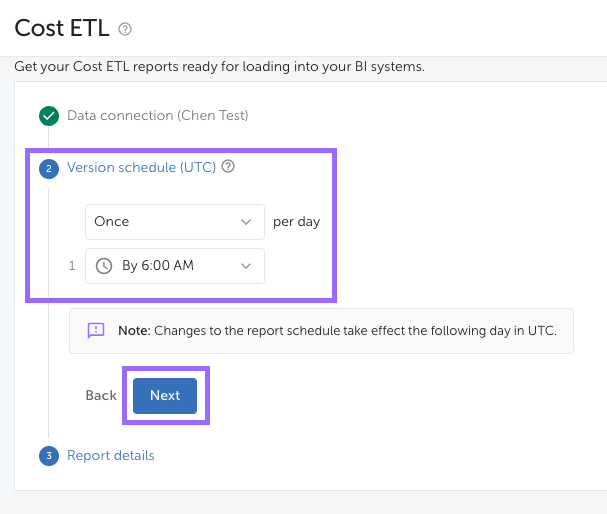
Task: Click the per day label
Action: pyautogui.click(x=296, y=222)
